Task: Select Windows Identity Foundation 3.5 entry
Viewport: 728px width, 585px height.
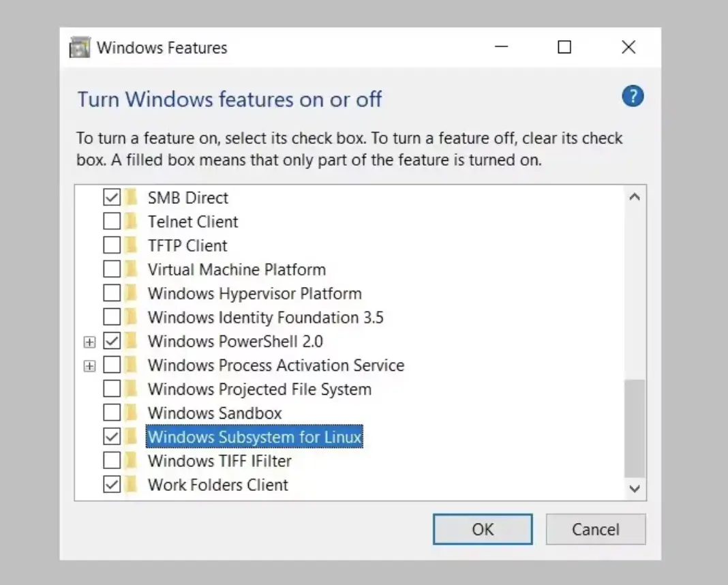Action: pos(265,318)
